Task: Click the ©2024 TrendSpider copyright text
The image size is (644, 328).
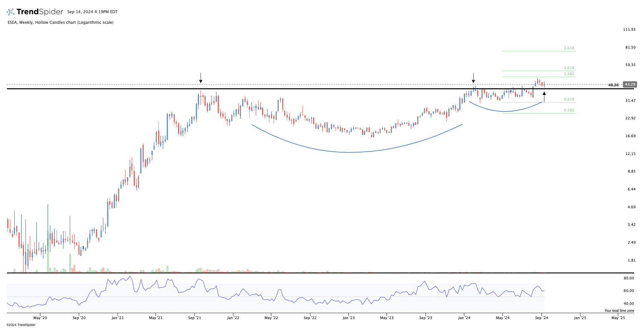Action: click(21, 325)
